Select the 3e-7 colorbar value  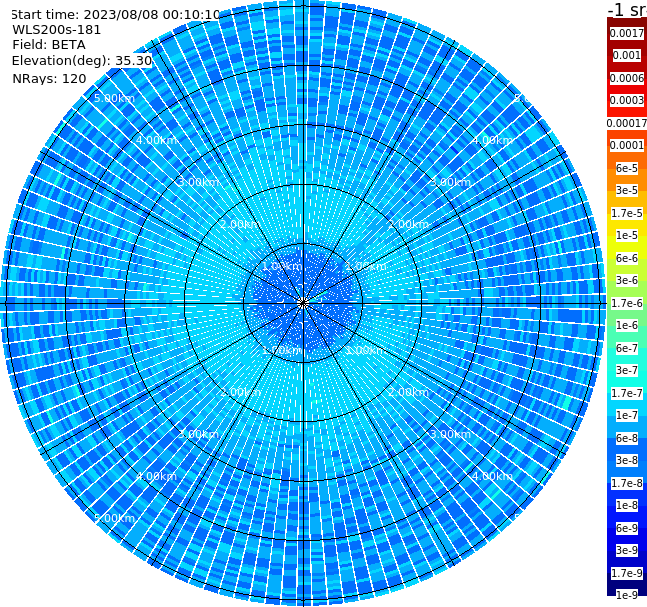626,370
